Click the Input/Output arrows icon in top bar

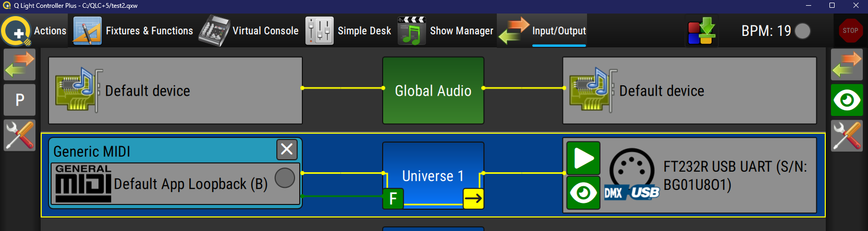point(514,31)
